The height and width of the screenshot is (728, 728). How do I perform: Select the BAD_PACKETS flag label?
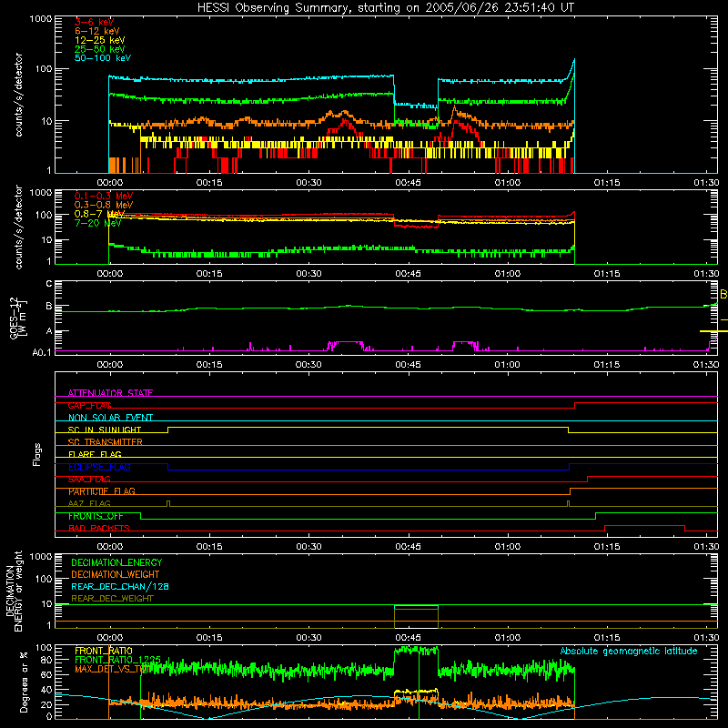(x=99, y=528)
